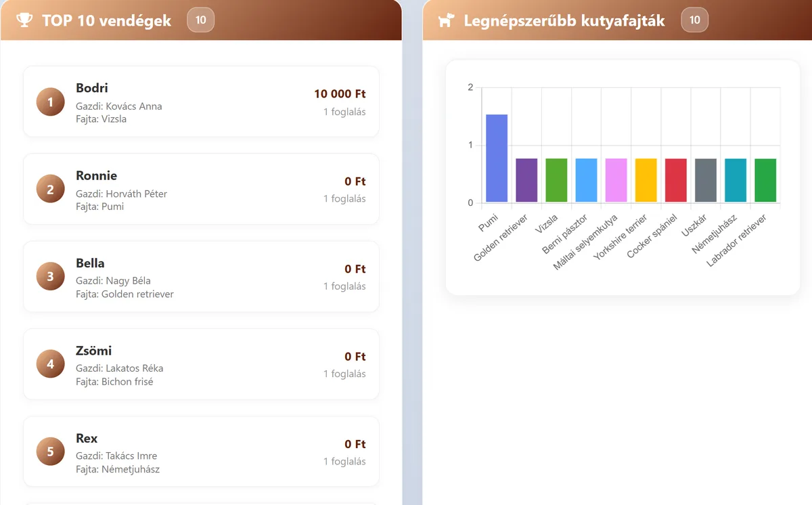Click the yellow Yorkshire terrier bar

tap(646, 181)
